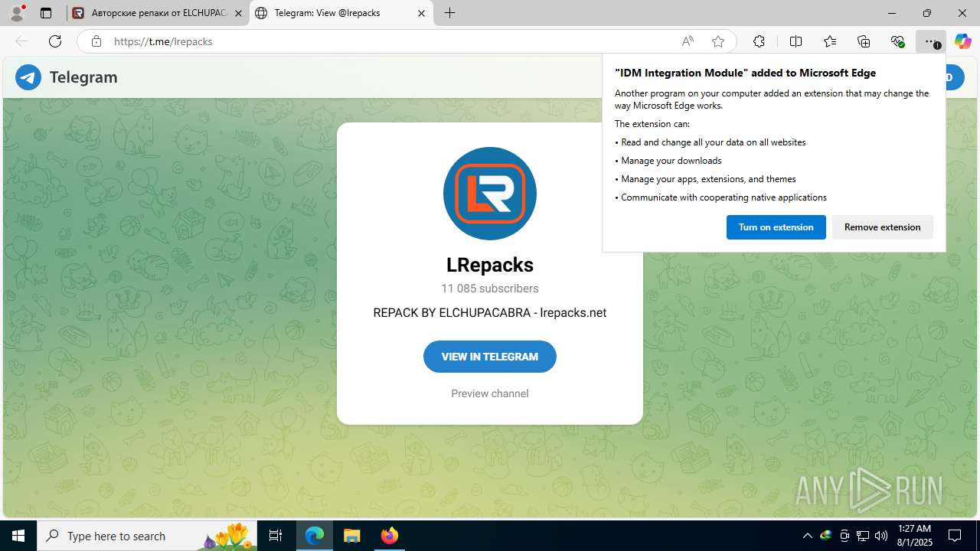Click the REPACK BY ELCHUPACABRA description
This screenshot has width=980, height=551.
(x=490, y=313)
